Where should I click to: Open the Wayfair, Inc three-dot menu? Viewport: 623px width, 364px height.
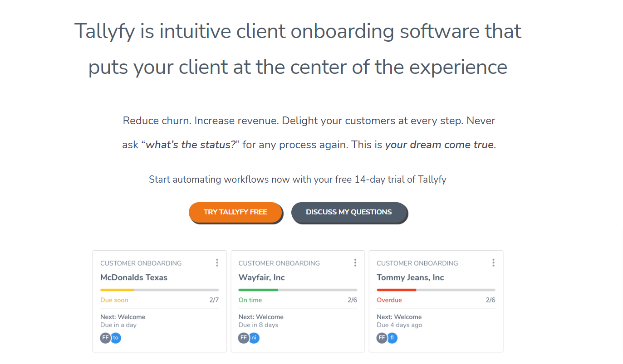click(x=355, y=263)
